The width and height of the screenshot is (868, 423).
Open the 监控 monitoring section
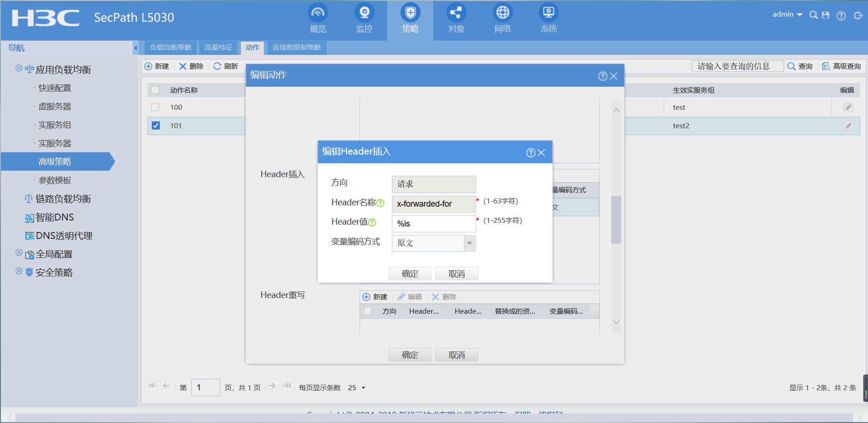(364, 19)
